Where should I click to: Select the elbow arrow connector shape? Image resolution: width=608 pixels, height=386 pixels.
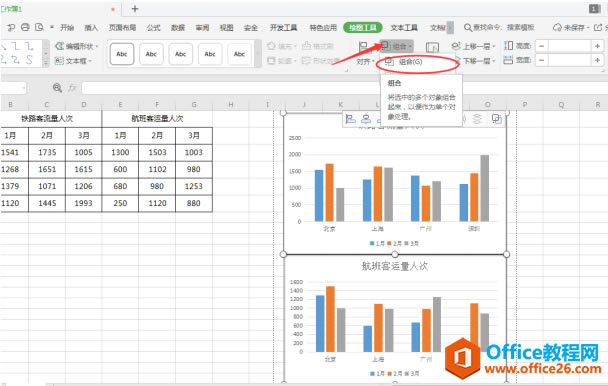[x=29, y=46]
